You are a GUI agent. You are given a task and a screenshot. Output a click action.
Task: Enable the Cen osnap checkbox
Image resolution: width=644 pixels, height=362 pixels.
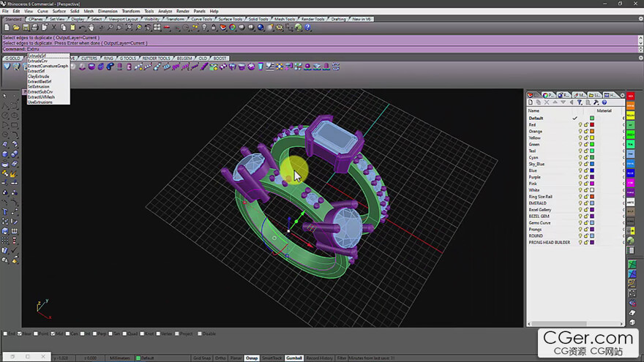68,333
